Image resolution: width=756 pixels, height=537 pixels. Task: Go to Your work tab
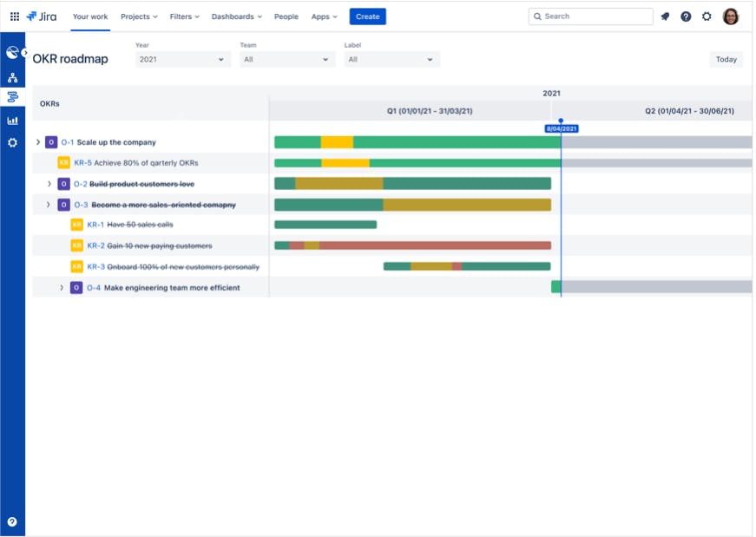[90, 16]
